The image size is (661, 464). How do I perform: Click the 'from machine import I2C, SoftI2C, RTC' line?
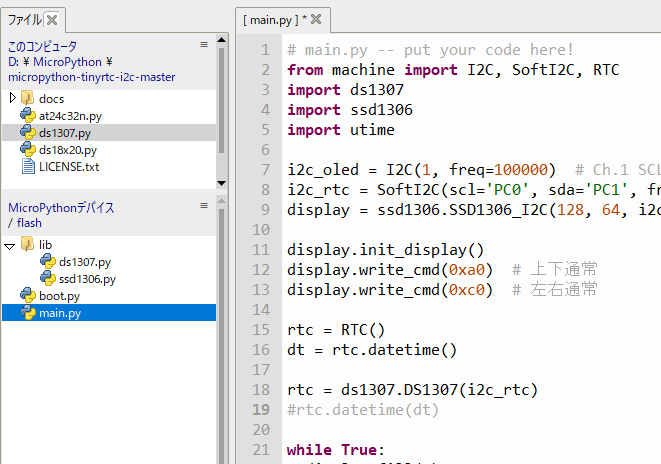(x=453, y=70)
